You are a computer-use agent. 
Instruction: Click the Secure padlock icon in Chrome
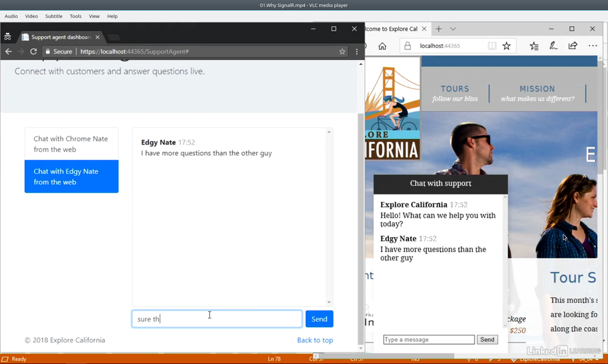coord(47,52)
